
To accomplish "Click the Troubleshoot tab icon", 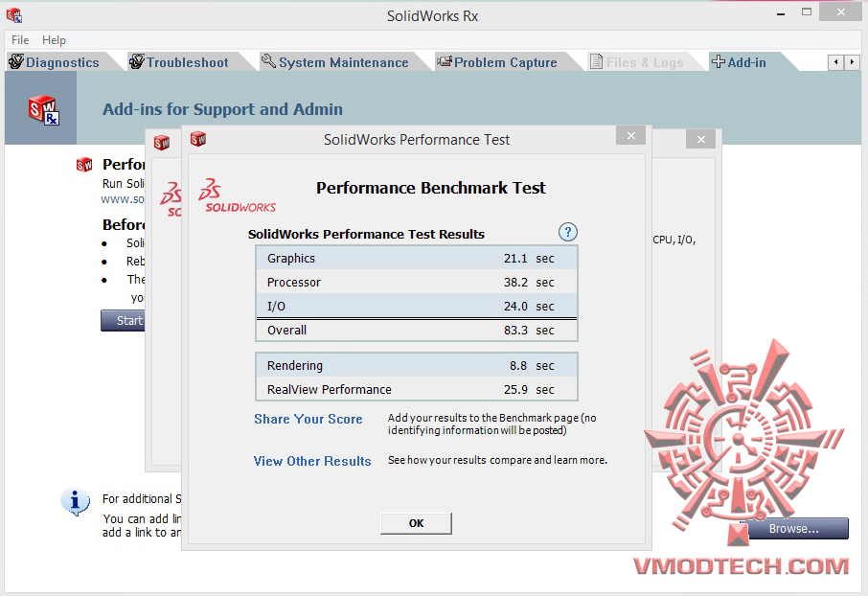I will 136,61.
